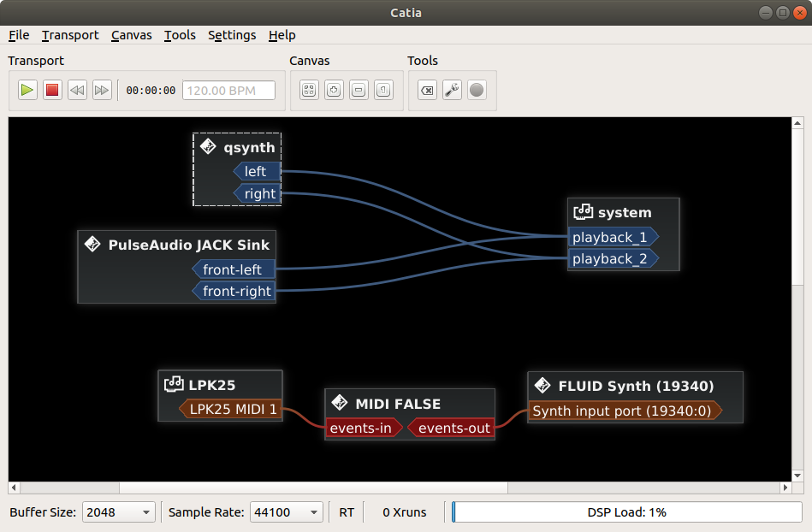Viewport: 812px width, 532px height.
Task: Click the system hardware box icon
Action: 583,211
